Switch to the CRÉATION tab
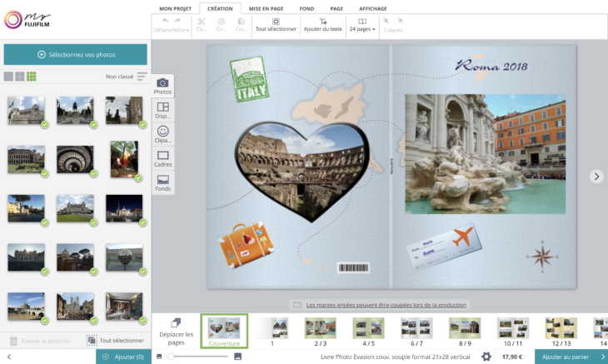The height and width of the screenshot is (364, 608). [220, 8]
